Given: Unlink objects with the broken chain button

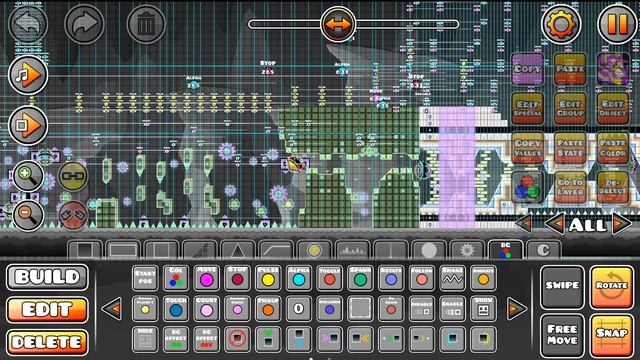Looking at the screenshot, I should coord(73,215).
